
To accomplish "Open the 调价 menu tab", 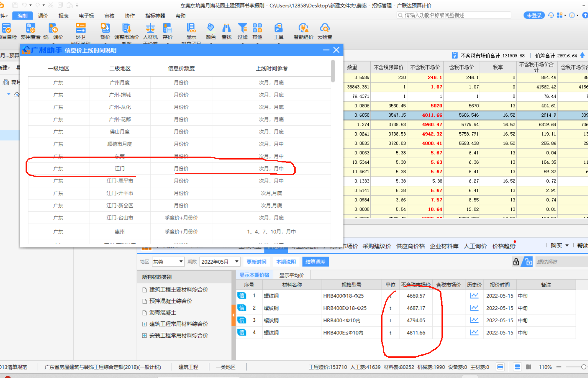I will point(43,16).
